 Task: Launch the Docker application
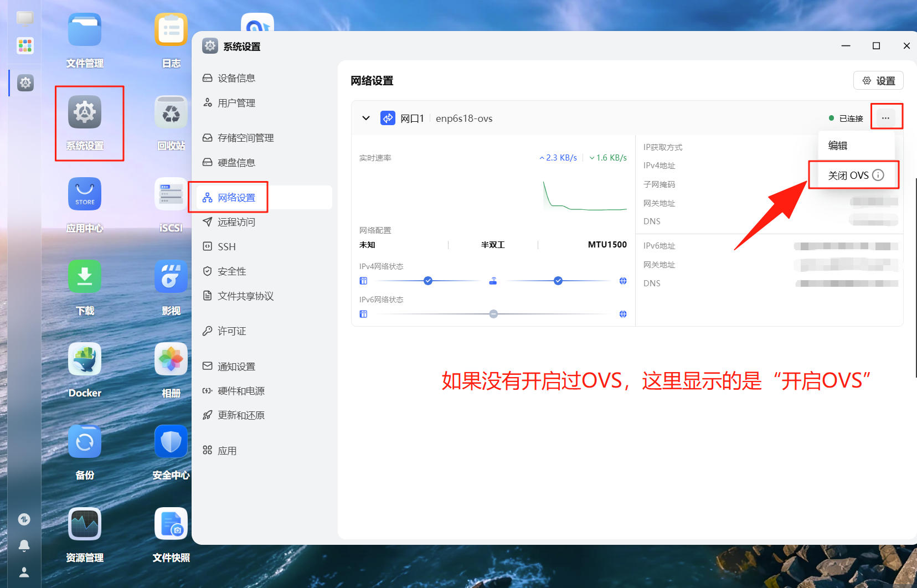pos(84,359)
